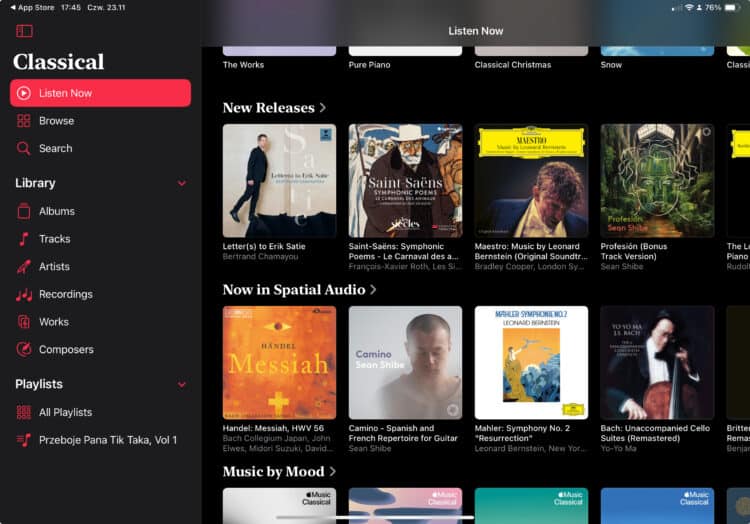Open Letter(s) to Erik Satie album cover
Viewport: 750px width, 524px height.
click(x=279, y=181)
